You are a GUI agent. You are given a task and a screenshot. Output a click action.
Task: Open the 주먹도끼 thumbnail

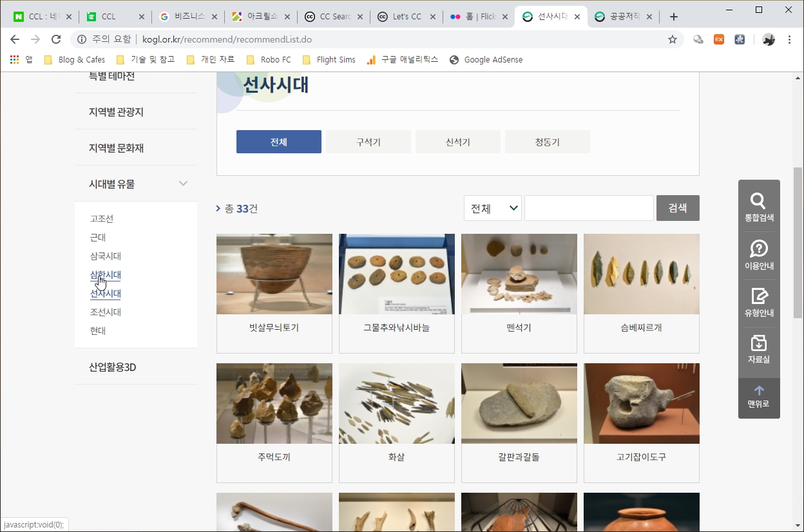pyautogui.click(x=274, y=403)
